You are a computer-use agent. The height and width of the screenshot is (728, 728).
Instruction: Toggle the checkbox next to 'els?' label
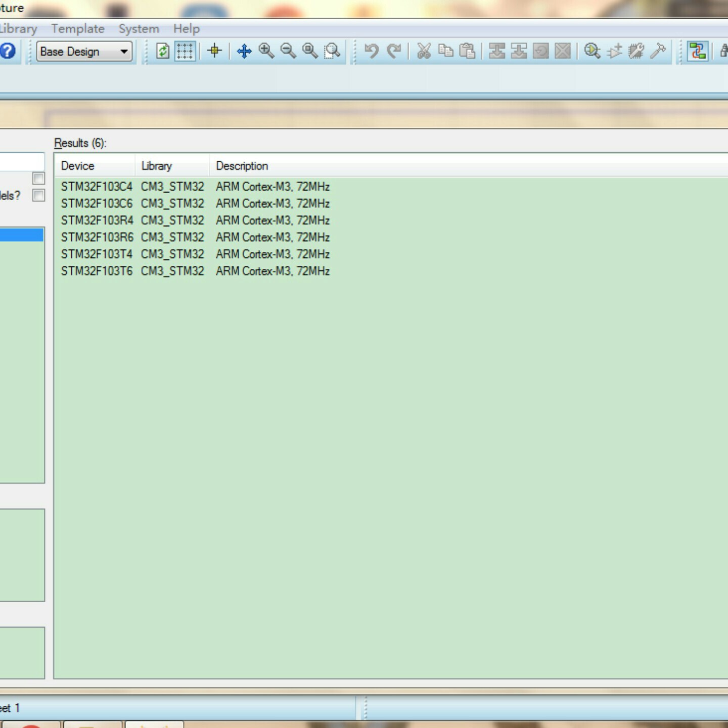click(38, 195)
